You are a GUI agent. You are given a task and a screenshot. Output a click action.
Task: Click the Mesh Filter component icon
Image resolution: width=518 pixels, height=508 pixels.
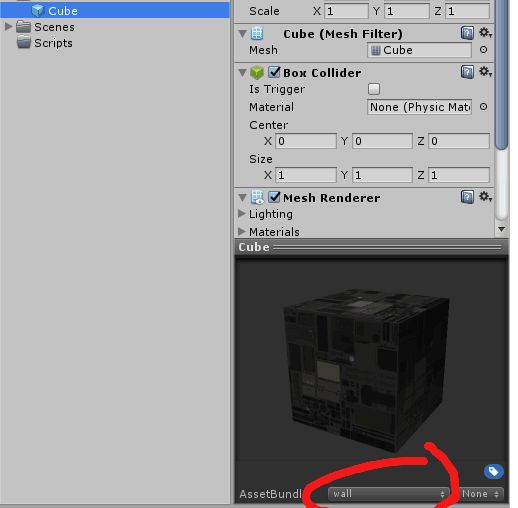[x=257, y=33]
